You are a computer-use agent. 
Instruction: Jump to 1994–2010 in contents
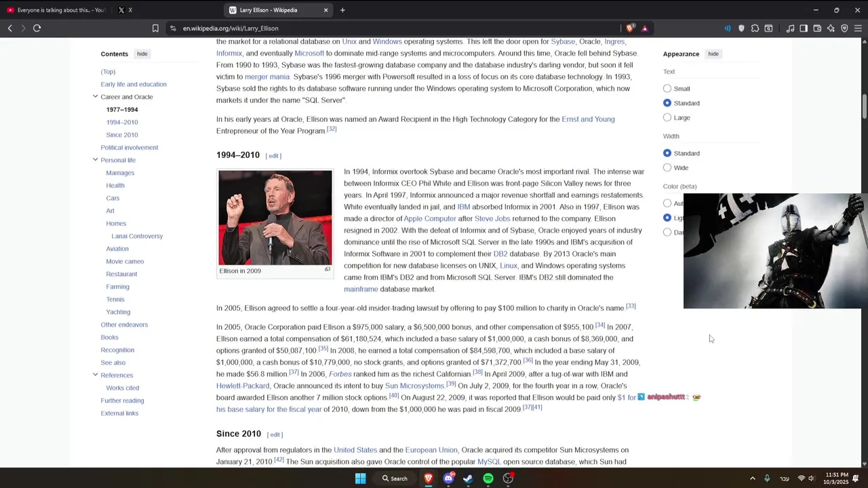122,122
